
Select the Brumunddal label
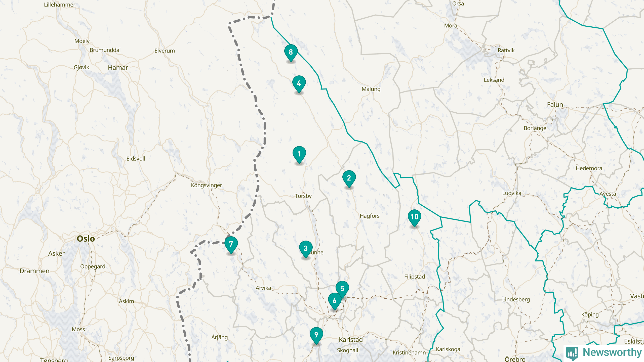(105, 50)
